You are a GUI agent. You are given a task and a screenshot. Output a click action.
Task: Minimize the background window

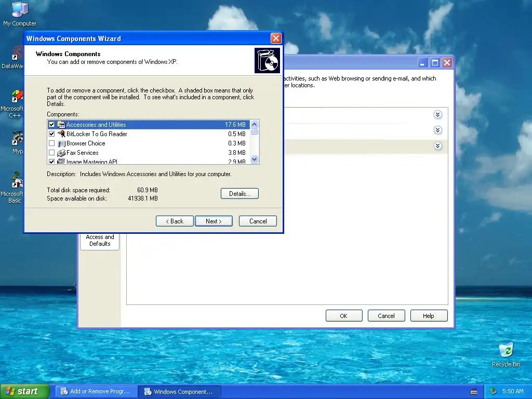422,63
